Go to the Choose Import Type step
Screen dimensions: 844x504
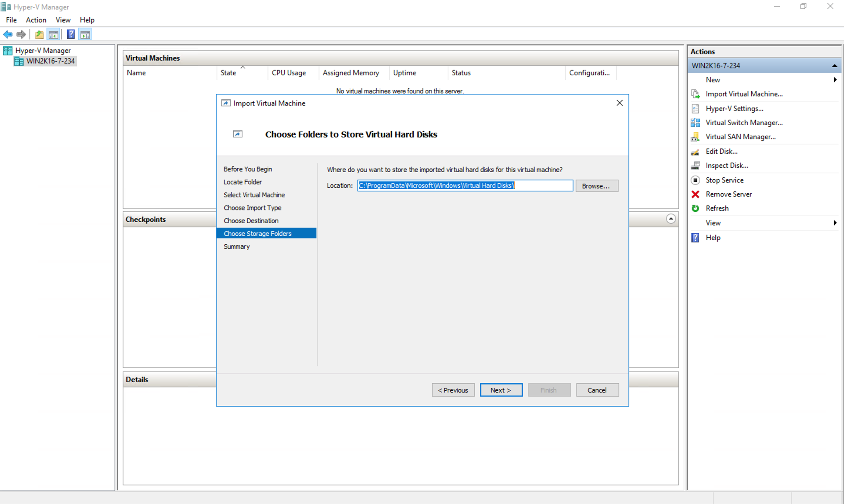point(253,208)
